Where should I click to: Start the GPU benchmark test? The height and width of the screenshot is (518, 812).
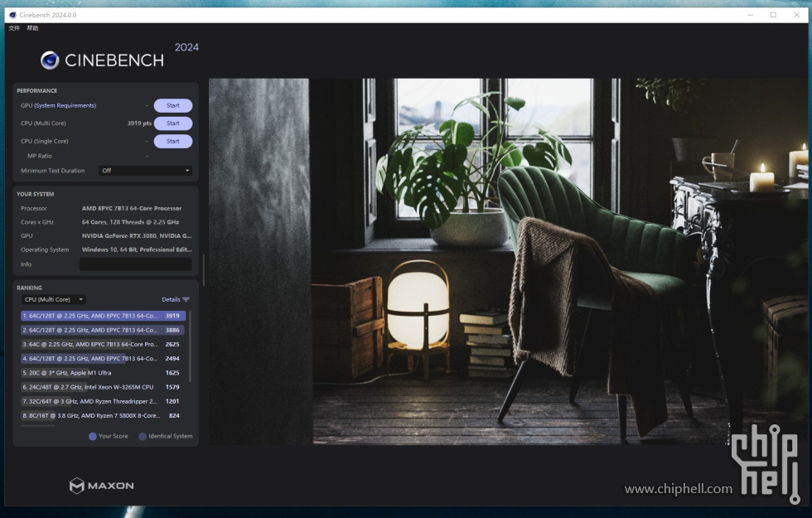pyautogui.click(x=172, y=105)
